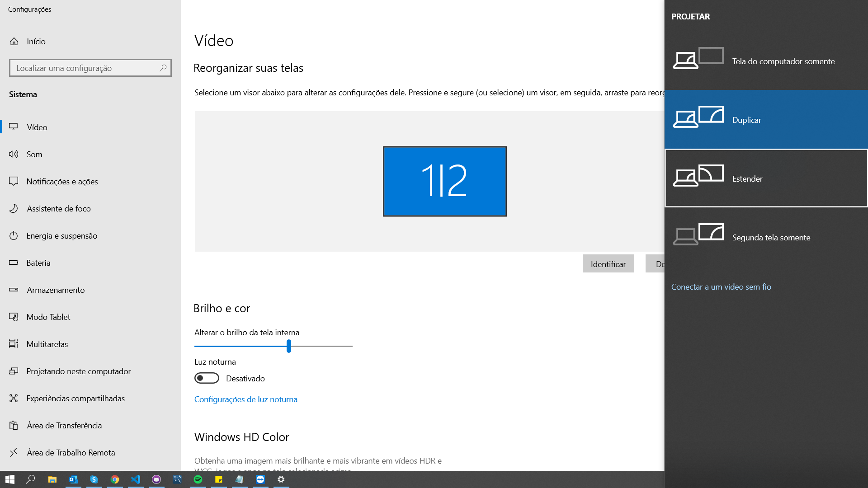Select Bateria in the sidebar
This screenshot has width=868, height=488.
[x=38, y=263]
